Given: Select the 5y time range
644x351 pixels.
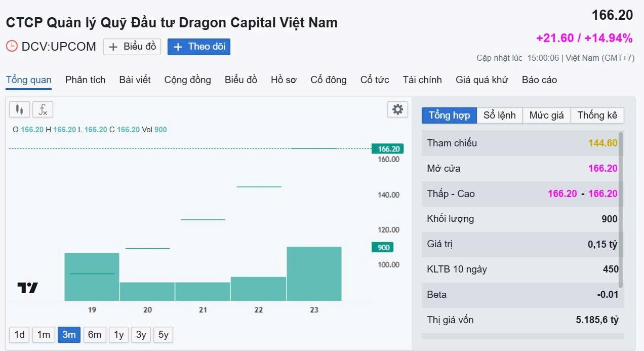Looking at the screenshot, I should (163, 335).
